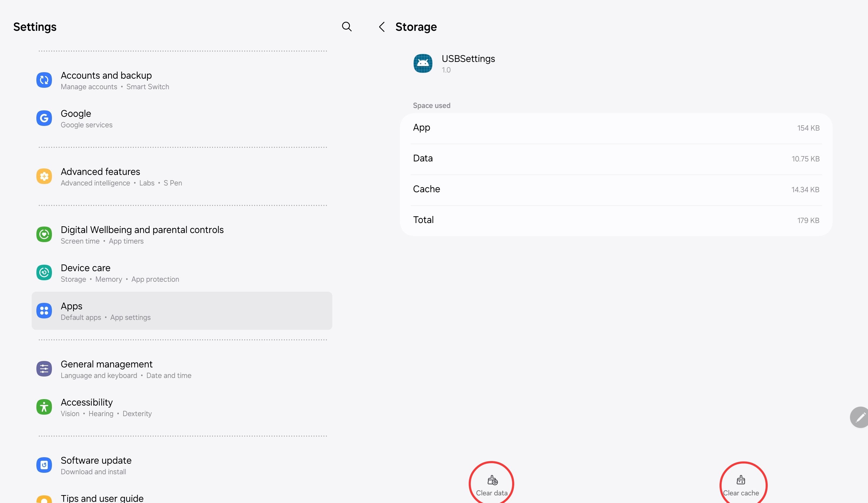
Task: Tap the Clear data broom icon
Action: point(492,480)
